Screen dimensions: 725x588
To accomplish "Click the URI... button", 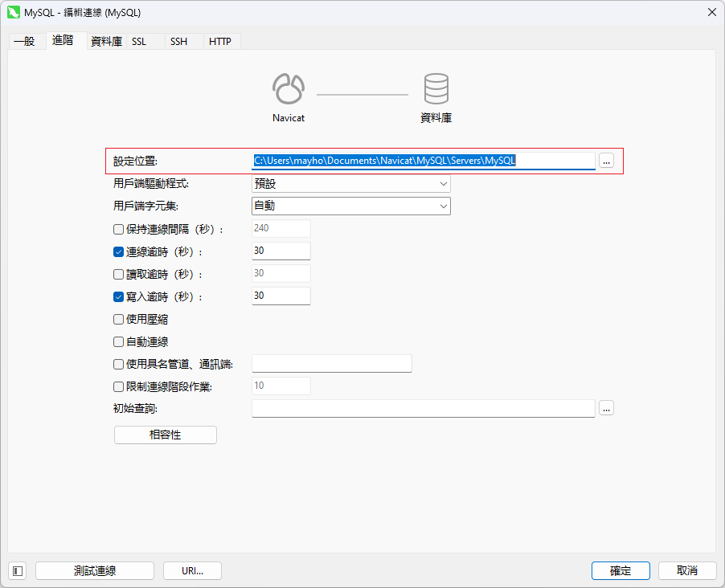I will point(192,571).
